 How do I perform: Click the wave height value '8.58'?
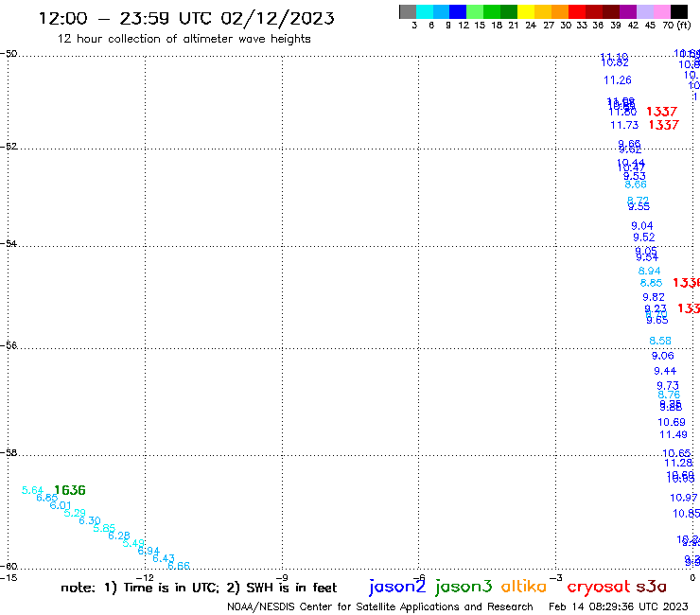click(660, 341)
